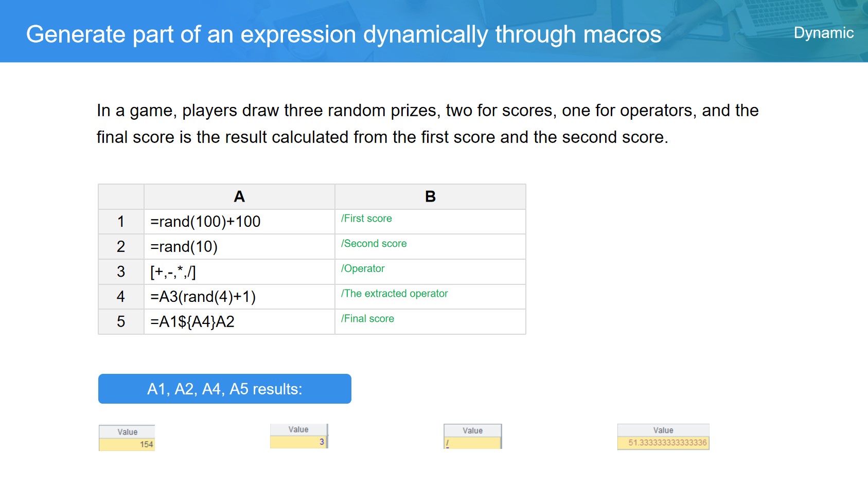868x488 pixels.
Task: Click the value box showing 51.333333333333336
Action: click(x=663, y=443)
